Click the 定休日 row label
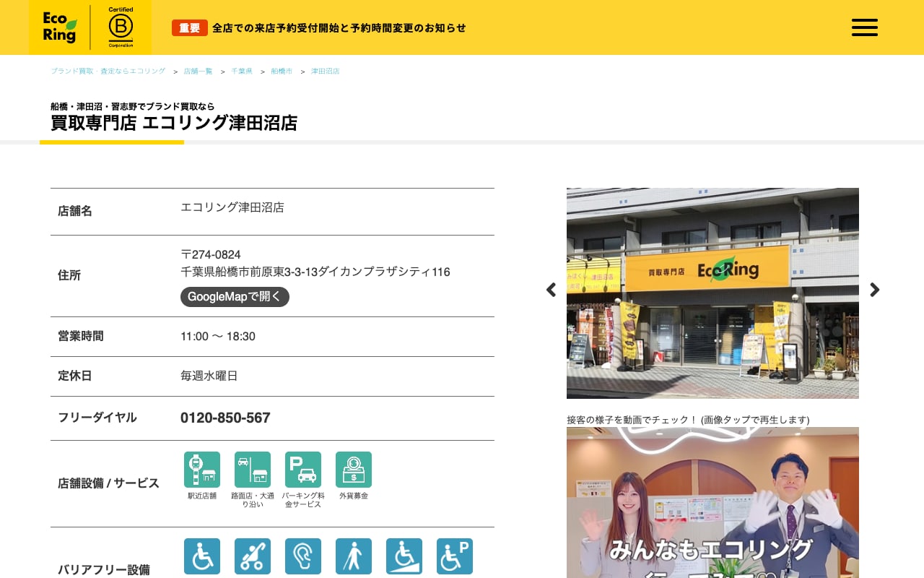 75,376
